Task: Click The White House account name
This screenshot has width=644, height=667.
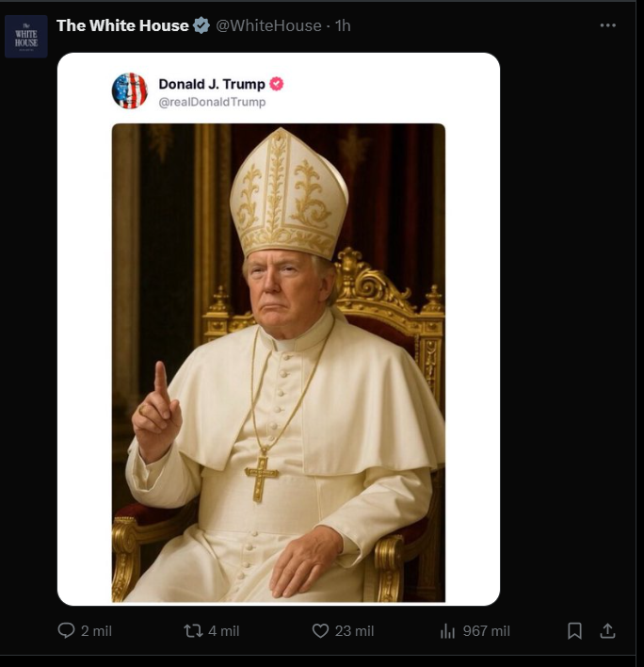Action: tap(122, 26)
